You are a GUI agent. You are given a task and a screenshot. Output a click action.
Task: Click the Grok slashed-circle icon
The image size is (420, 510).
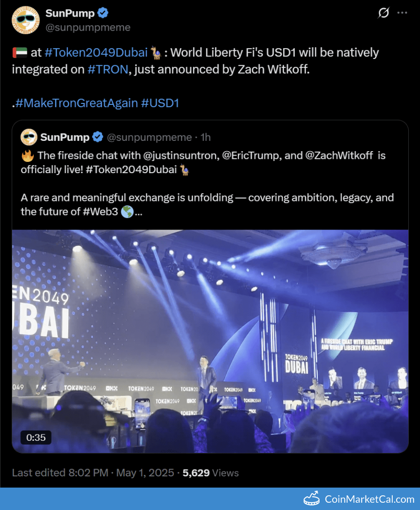(383, 13)
